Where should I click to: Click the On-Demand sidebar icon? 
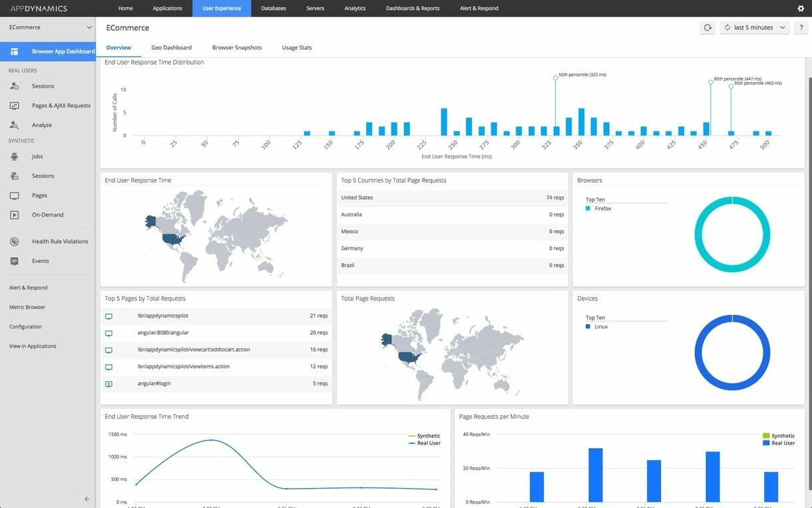pos(15,214)
